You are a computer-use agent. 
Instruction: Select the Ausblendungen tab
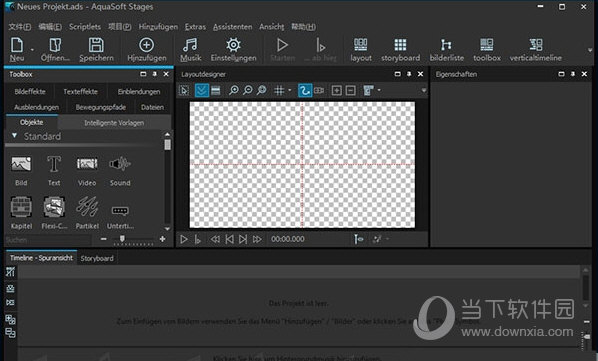37,107
